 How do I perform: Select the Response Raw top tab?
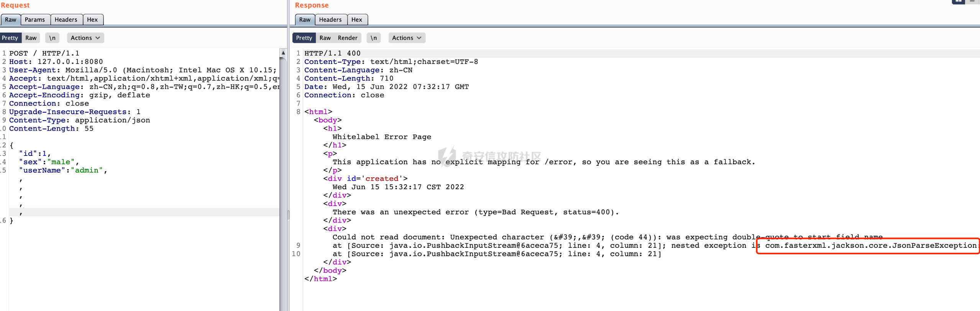305,20
